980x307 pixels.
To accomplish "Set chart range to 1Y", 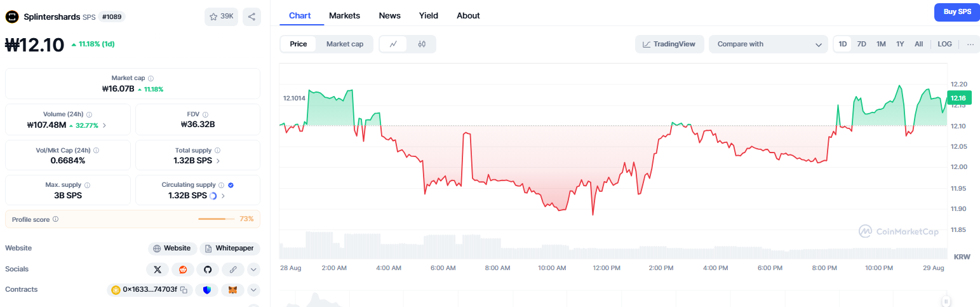I will 900,44.
